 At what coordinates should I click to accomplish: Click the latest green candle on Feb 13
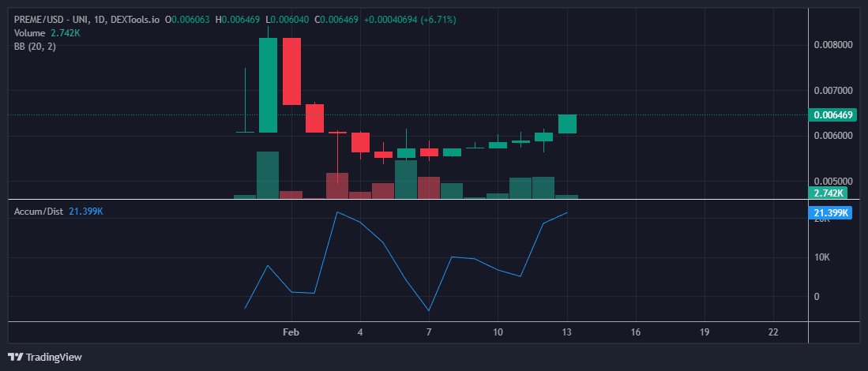pyautogui.click(x=567, y=124)
